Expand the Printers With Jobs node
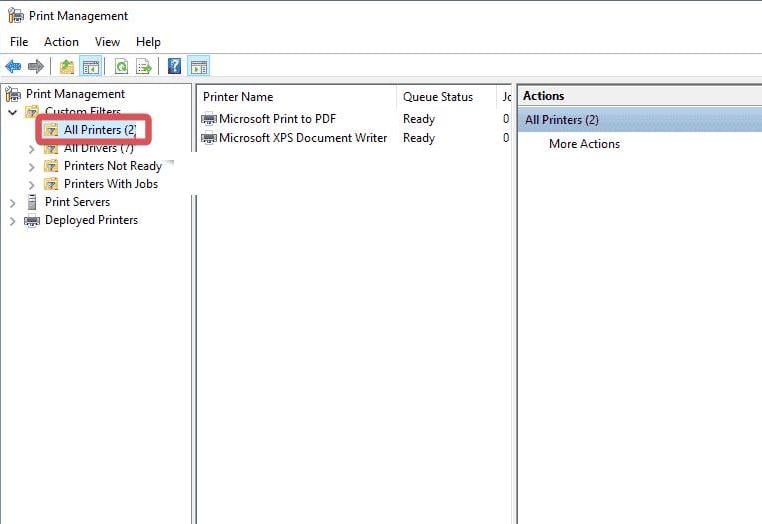 [32, 185]
